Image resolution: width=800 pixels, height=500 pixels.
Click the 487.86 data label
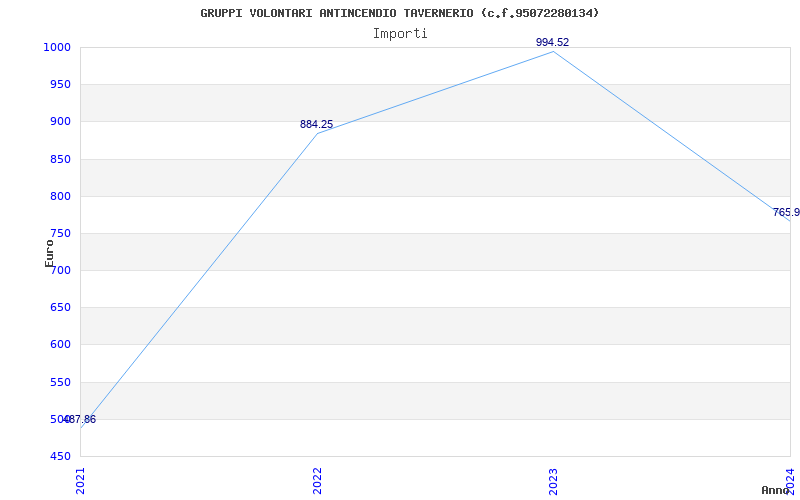point(79,420)
